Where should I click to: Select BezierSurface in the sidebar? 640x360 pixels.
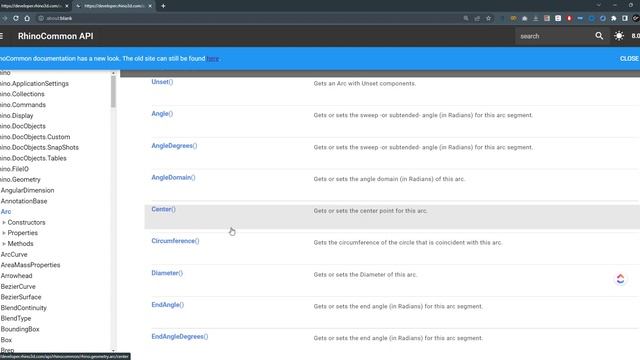[x=21, y=297]
